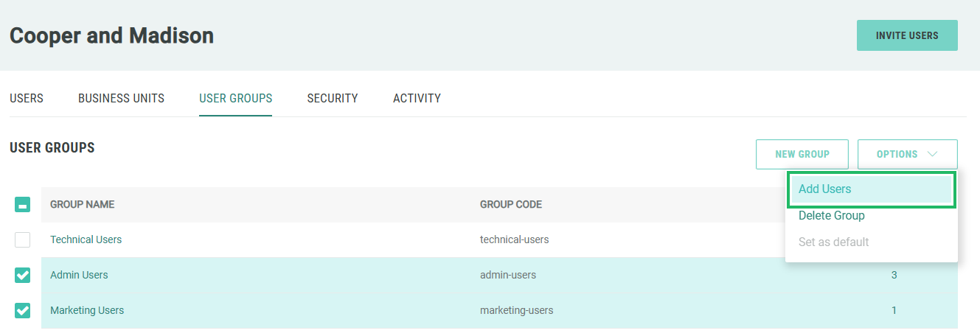
Task: Choose Add Users from the options menu
Action: [x=824, y=189]
